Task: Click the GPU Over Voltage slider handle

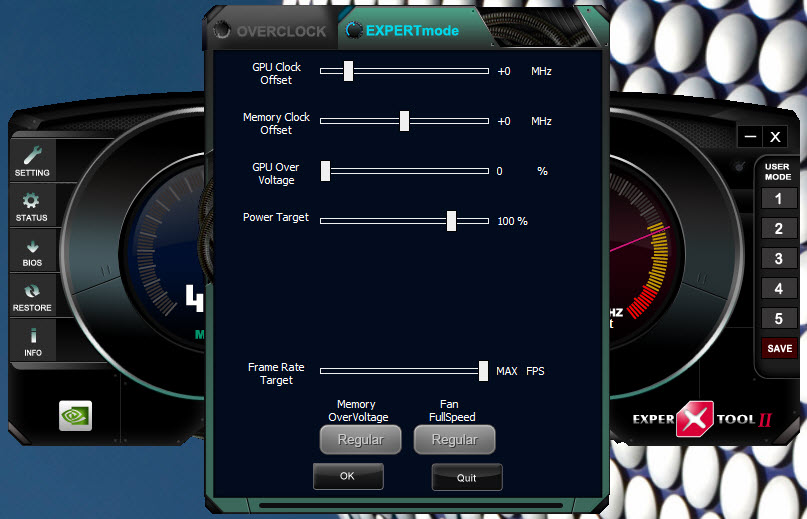Action: pyautogui.click(x=325, y=171)
